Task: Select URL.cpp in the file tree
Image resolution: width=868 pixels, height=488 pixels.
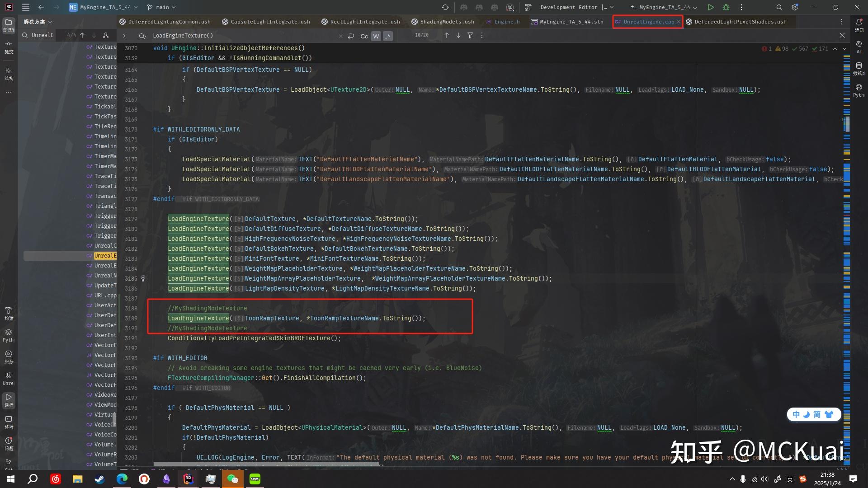Action: point(105,296)
